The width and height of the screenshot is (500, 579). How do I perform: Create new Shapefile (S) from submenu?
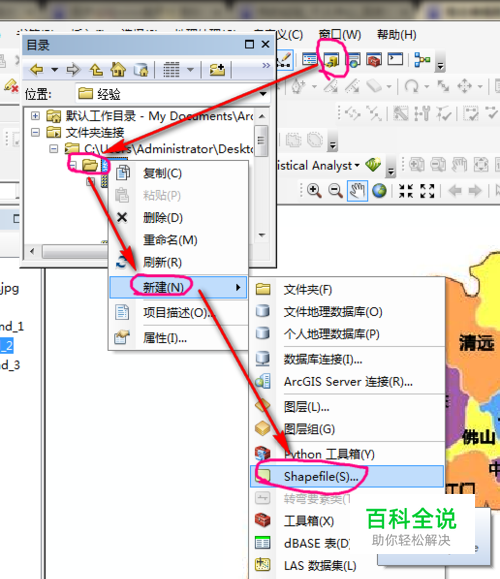pyautogui.click(x=347, y=476)
